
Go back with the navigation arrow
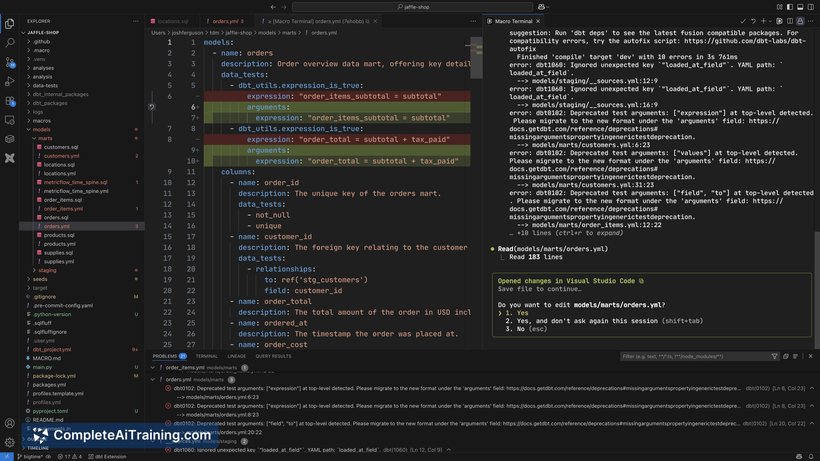click(x=273, y=7)
